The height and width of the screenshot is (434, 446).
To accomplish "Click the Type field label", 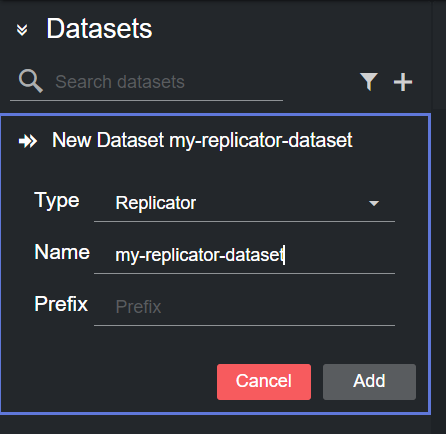I will 57,201.
